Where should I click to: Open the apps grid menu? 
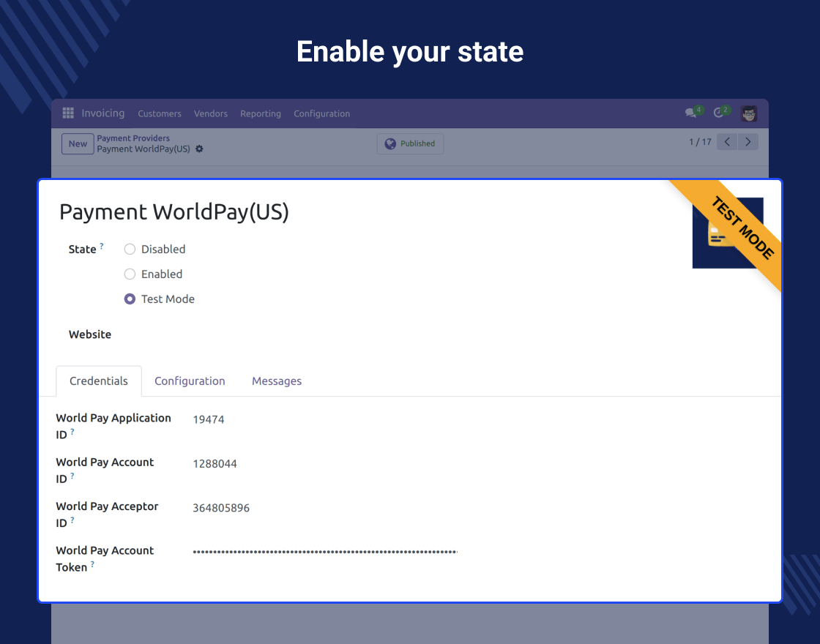click(67, 113)
